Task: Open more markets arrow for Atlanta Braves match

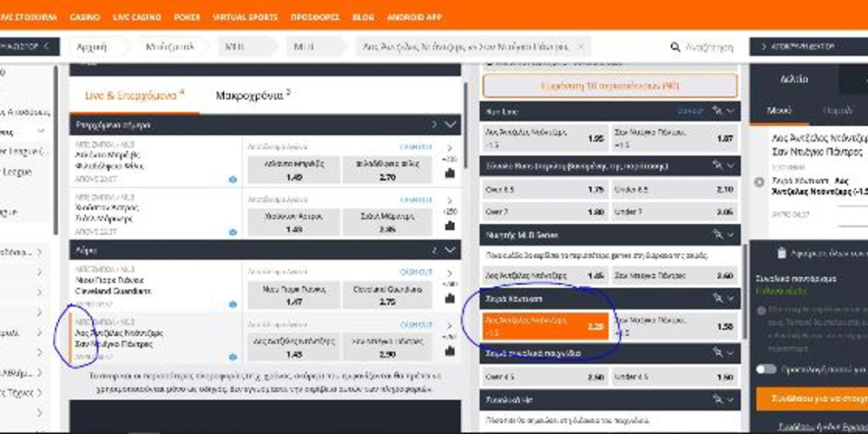Action: [x=450, y=148]
